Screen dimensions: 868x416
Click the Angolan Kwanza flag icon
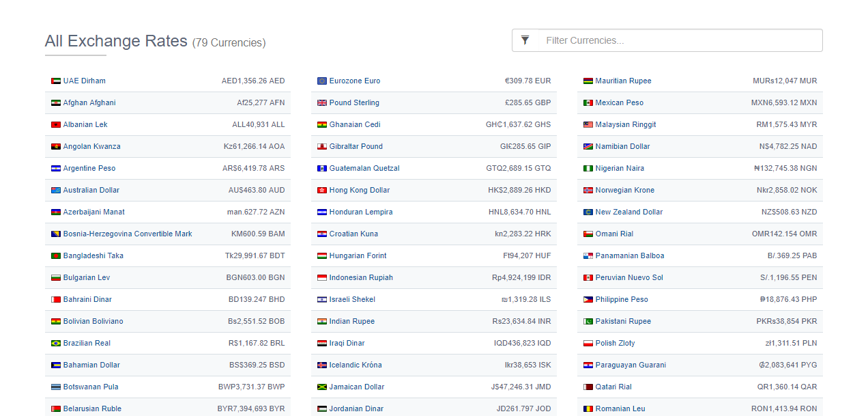[56, 147]
